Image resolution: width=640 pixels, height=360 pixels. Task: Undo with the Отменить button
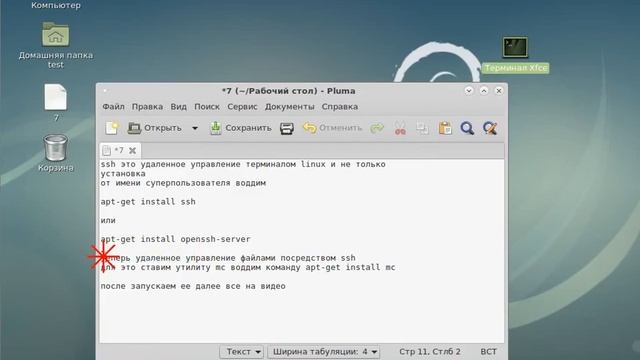tap(332, 128)
